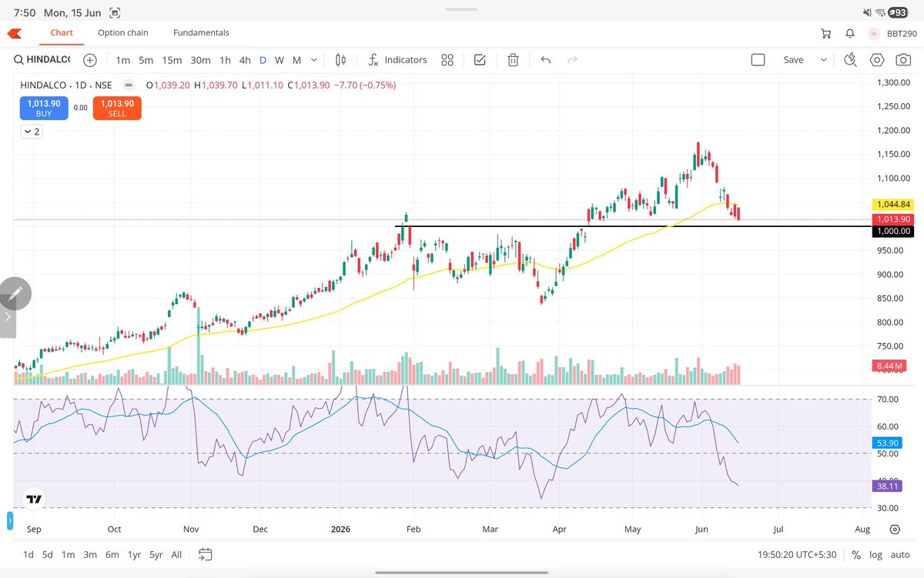The image size is (924, 578).
Task: Select the M monthly timeframe
Action: click(x=296, y=60)
